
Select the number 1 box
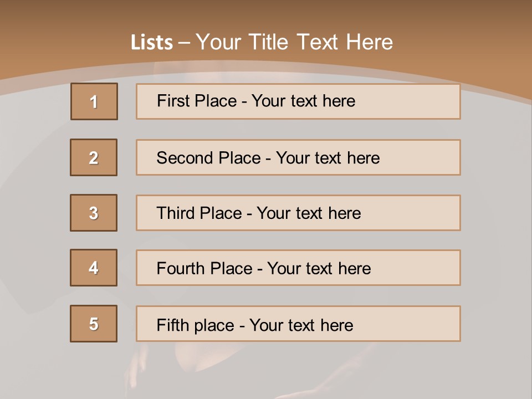click(94, 101)
